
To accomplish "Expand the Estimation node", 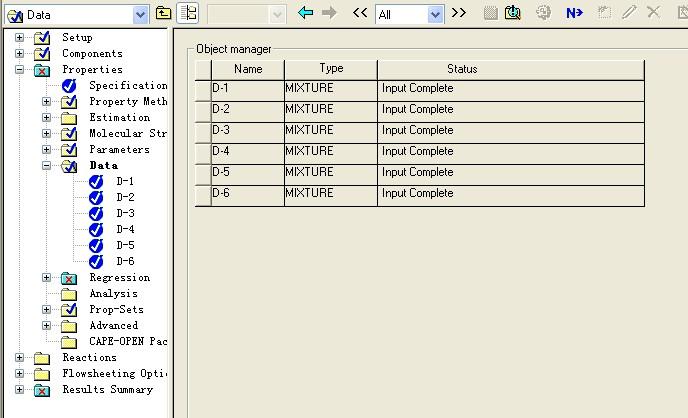I will pyautogui.click(x=47, y=118).
